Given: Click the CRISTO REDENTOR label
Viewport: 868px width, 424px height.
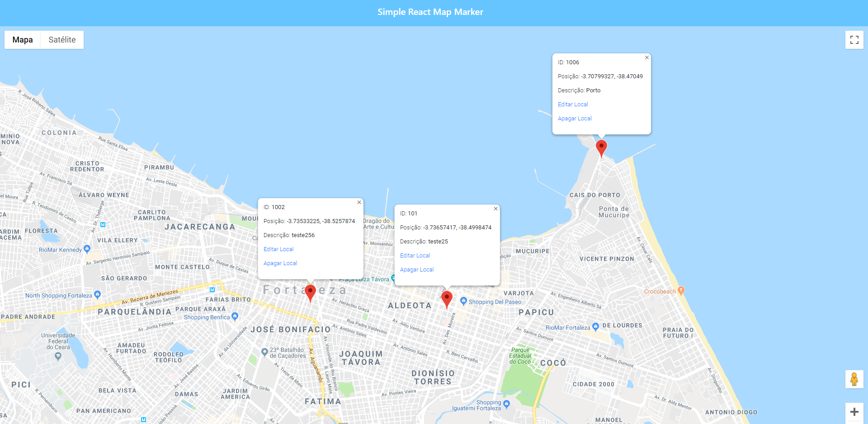Looking at the screenshot, I should (87, 166).
